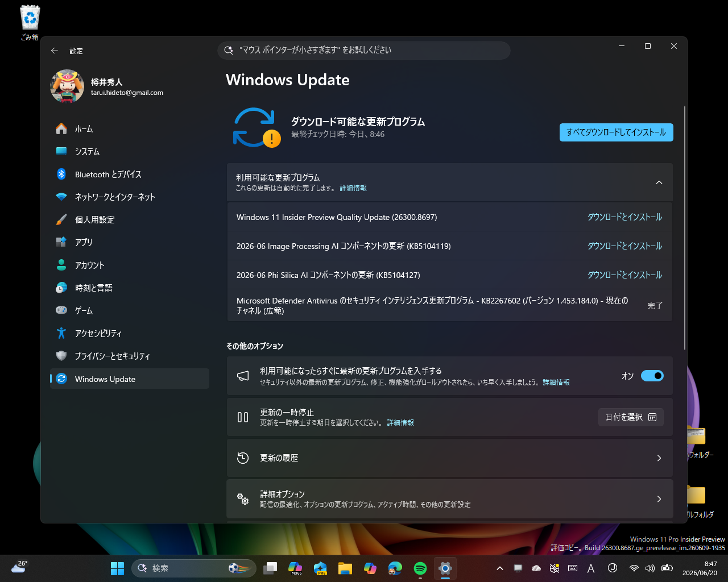Open the Windows Start menu
Viewport: 728px width, 582px height.
tap(117, 568)
